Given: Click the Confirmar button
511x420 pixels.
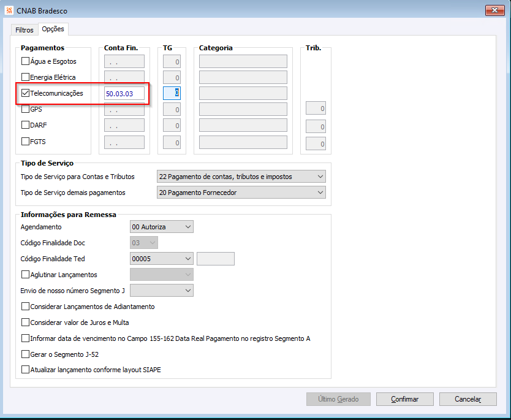Looking at the screenshot, I should pyautogui.click(x=405, y=399).
